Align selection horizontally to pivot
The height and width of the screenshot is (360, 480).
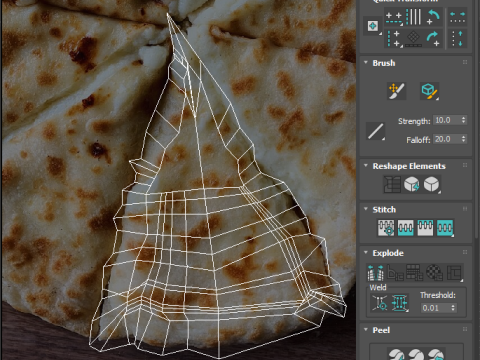[x=394, y=17]
